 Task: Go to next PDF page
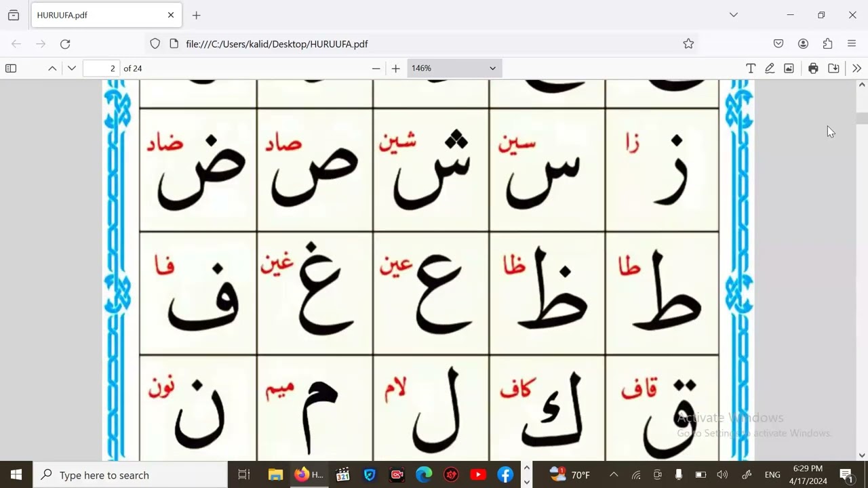pyautogui.click(x=72, y=68)
